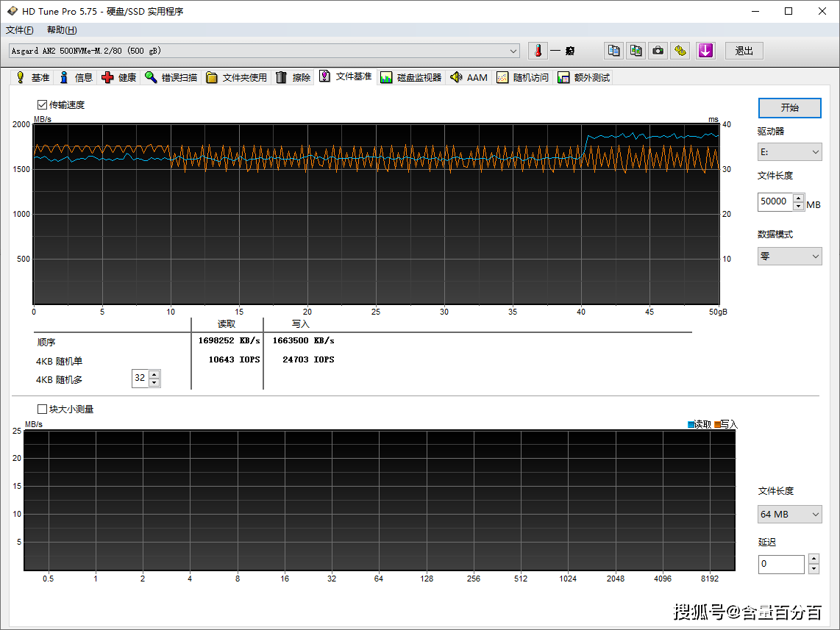Open the 文件(F) menu
This screenshot has height=630, width=840.
tap(19, 30)
